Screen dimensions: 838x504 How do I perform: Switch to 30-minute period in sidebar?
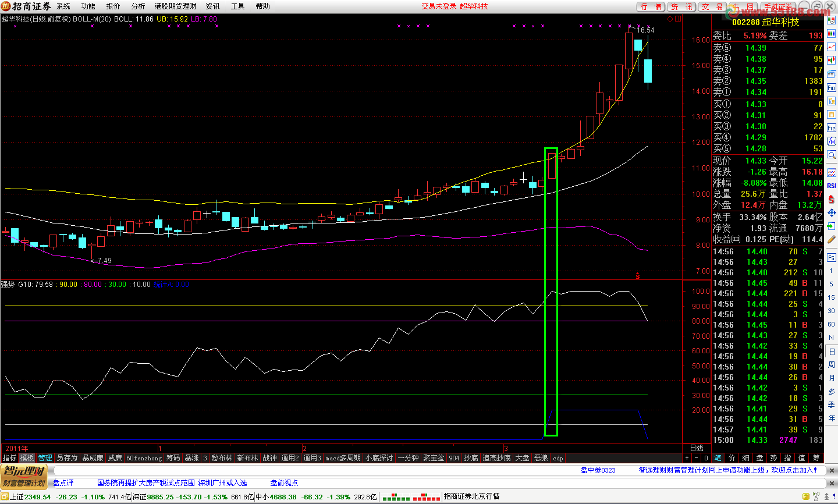(x=831, y=311)
